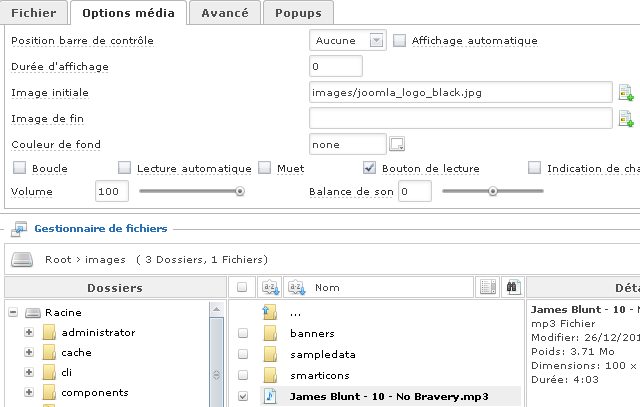Browse for the Image initiale file
640x407 pixels.
coord(627,93)
